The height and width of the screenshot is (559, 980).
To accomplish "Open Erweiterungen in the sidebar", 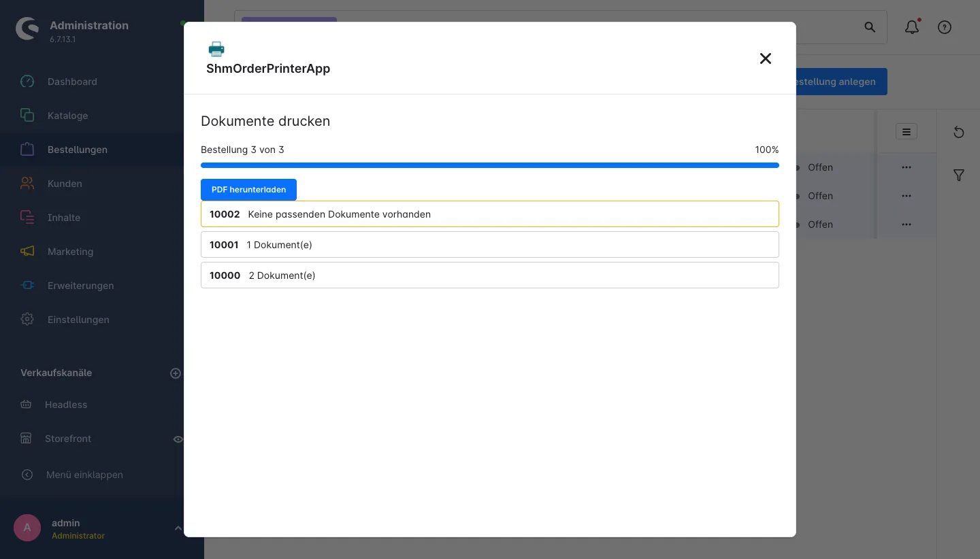I will pyautogui.click(x=80, y=286).
